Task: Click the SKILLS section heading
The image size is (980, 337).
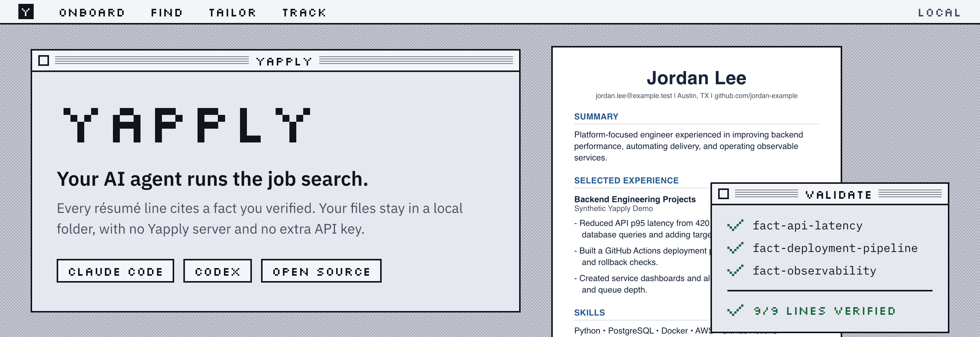Action: point(590,312)
